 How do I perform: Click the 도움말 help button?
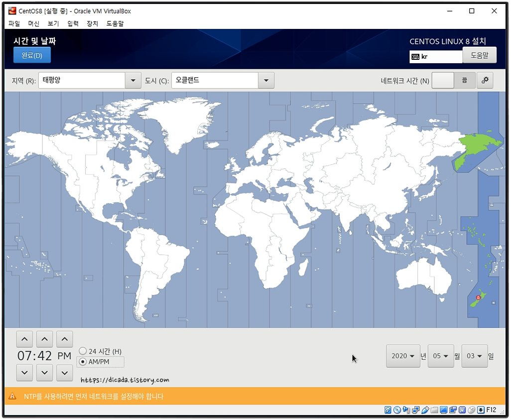pyautogui.click(x=480, y=55)
